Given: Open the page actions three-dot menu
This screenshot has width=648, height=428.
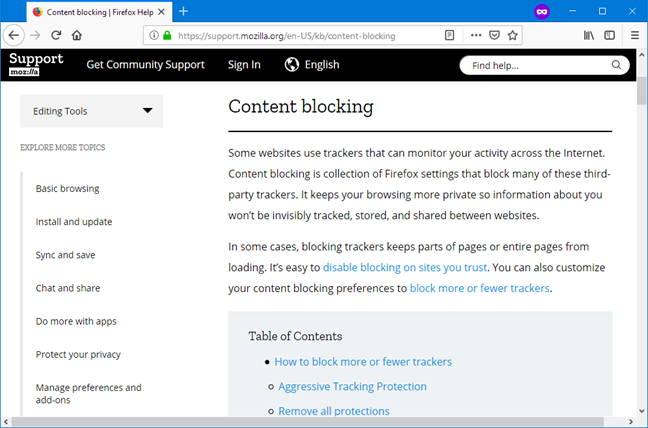Looking at the screenshot, I should [x=476, y=36].
